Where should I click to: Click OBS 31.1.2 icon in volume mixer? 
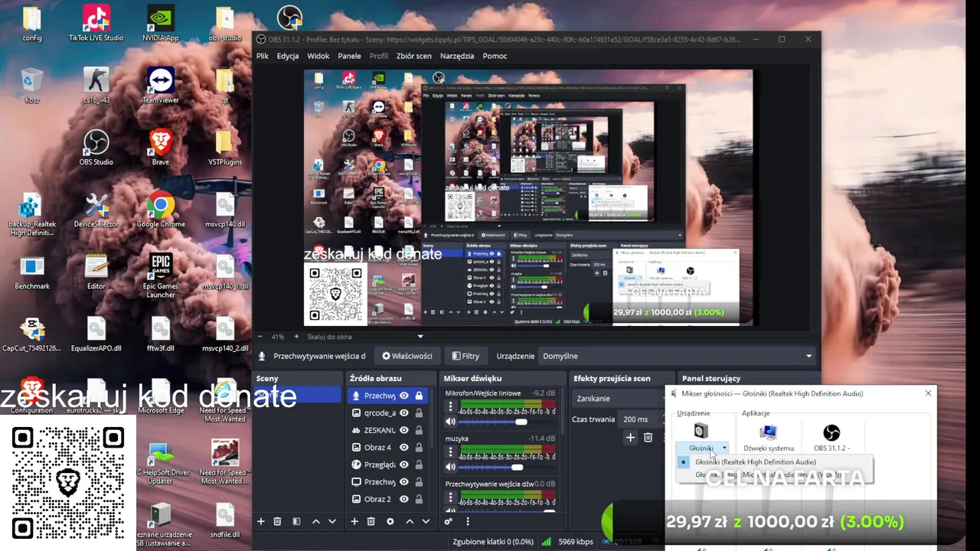pos(831,433)
